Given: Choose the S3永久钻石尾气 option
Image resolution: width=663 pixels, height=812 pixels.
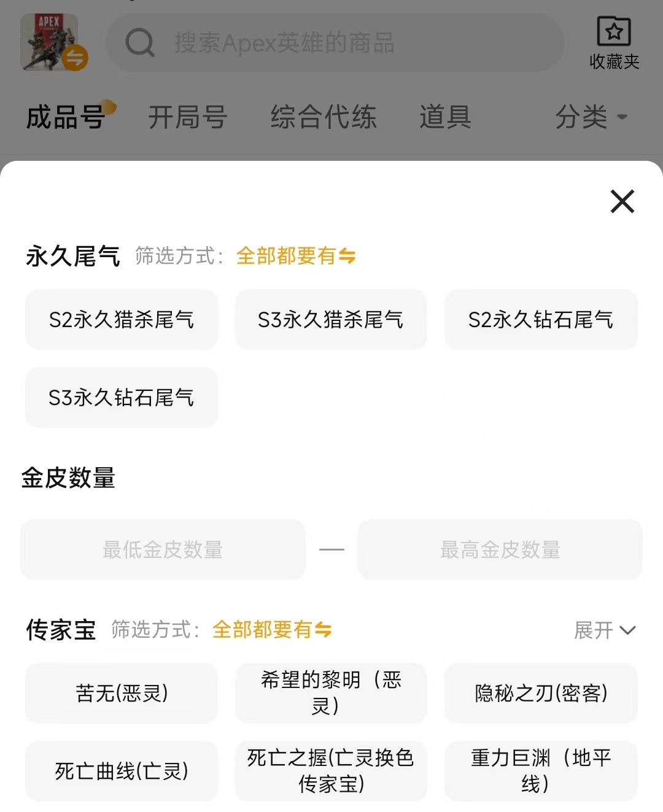Looking at the screenshot, I should (122, 398).
